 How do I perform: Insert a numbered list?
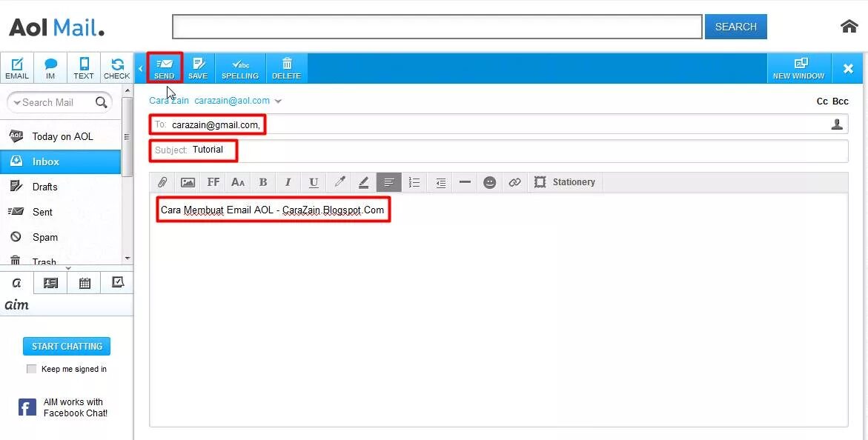click(x=414, y=182)
